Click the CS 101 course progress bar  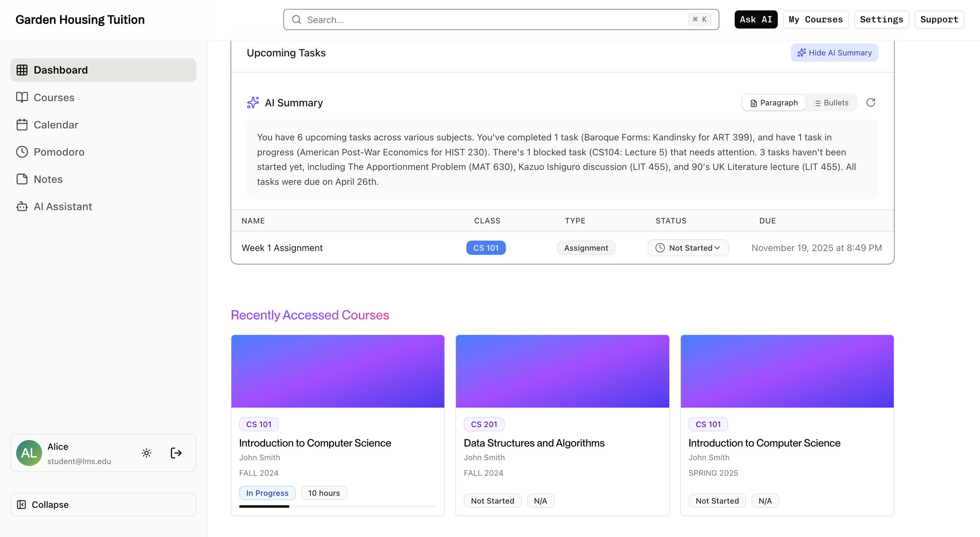point(337,507)
